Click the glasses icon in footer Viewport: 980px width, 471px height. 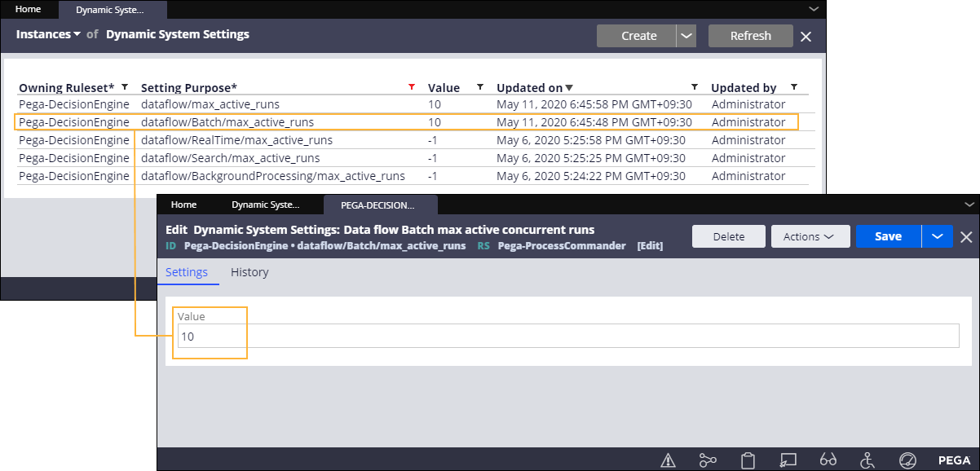pyautogui.click(x=828, y=460)
